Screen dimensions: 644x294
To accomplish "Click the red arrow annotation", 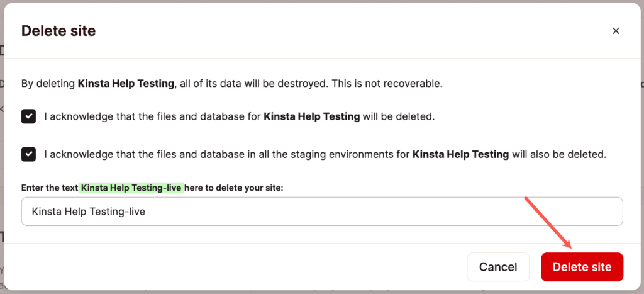I will (x=548, y=222).
